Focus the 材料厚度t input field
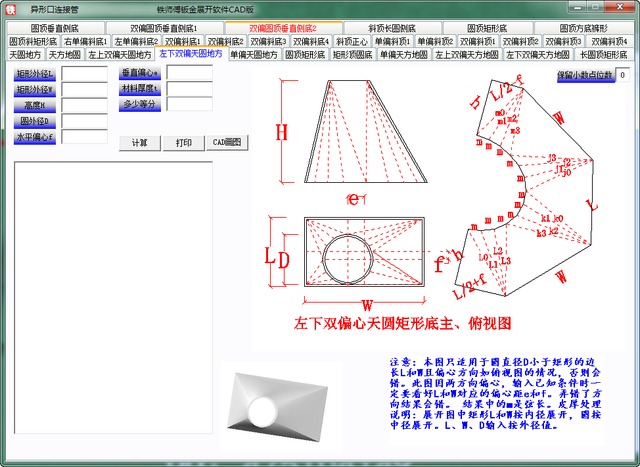Screen dimensions: 640x467 (189, 88)
